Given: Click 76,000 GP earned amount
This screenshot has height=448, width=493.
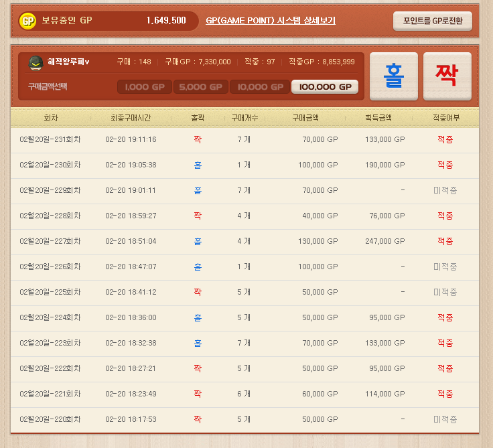Looking at the screenshot, I should (x=387, y=216).
